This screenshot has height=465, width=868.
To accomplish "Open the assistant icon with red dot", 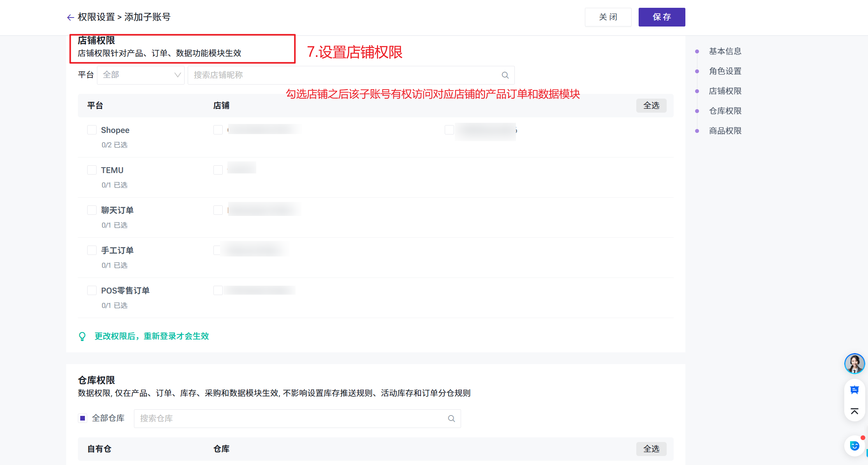I will pos(854,446).
